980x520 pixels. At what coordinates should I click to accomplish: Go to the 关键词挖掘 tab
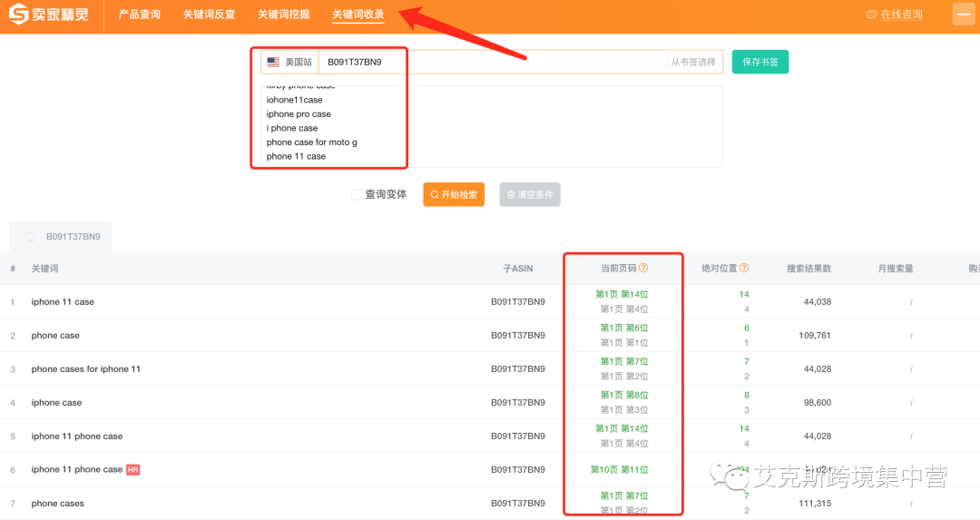pos(283,15)
